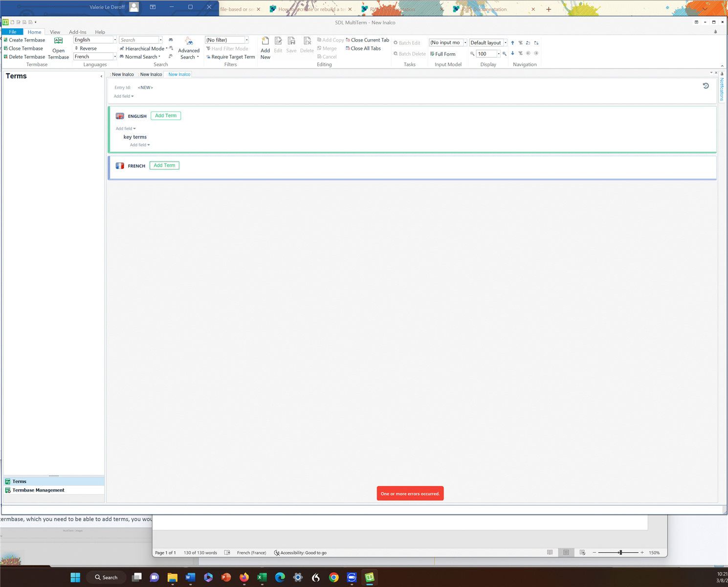Click Add Term for French

tap(164, 165)
